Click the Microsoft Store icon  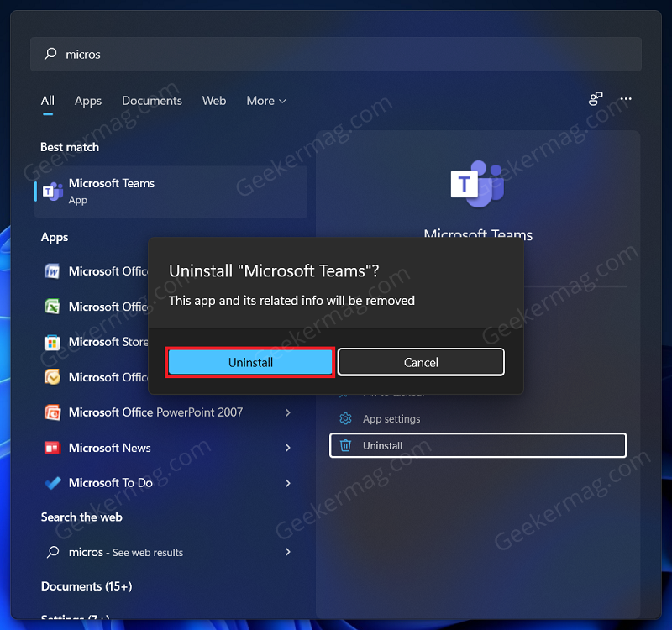52,342
